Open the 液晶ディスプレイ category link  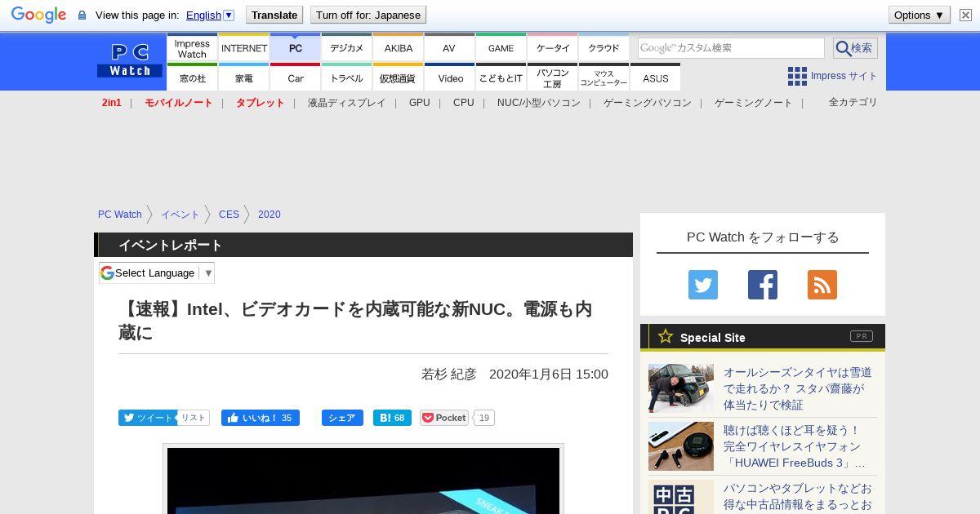tap(347, 103)
